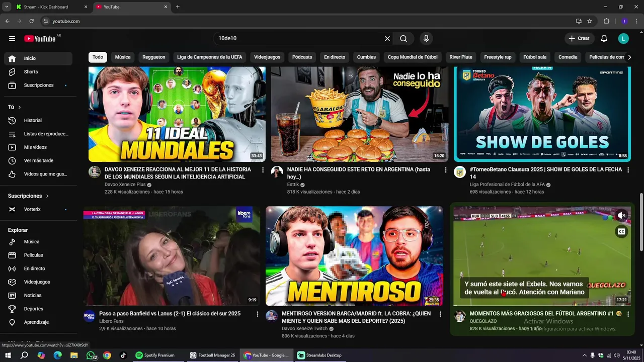Select the Todo filter chip
Image resolution: width=644 pixels, height=362 pixels.
98,57
